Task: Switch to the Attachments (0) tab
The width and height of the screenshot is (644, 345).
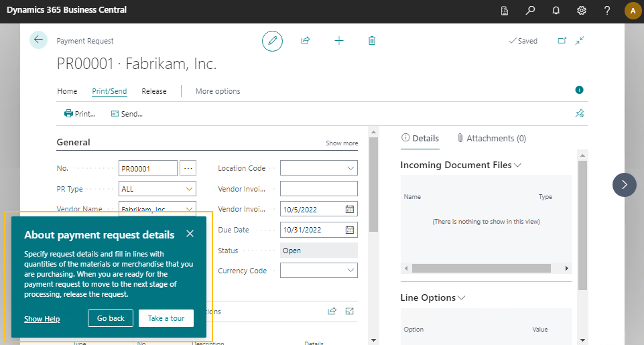Action: (x=491, y=138)
